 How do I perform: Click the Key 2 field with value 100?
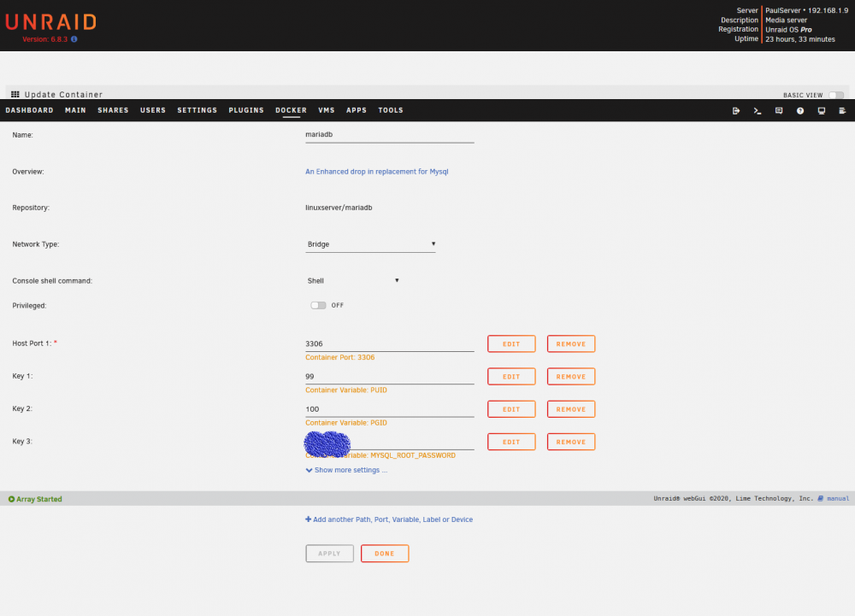click(389, 409)
